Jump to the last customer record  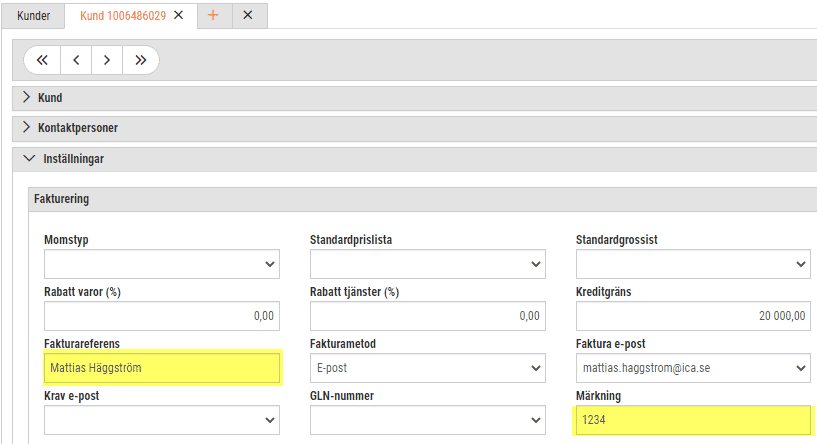(x=140, y=60)
